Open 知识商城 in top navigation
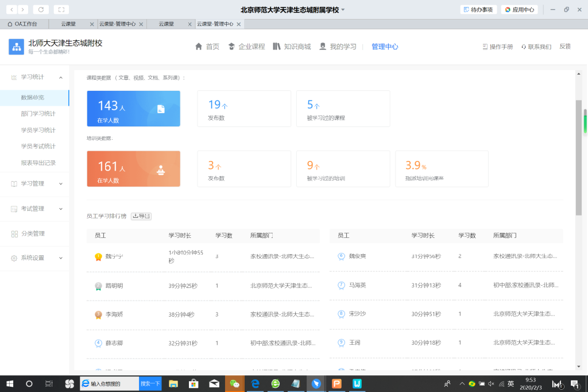 (292, 47)
